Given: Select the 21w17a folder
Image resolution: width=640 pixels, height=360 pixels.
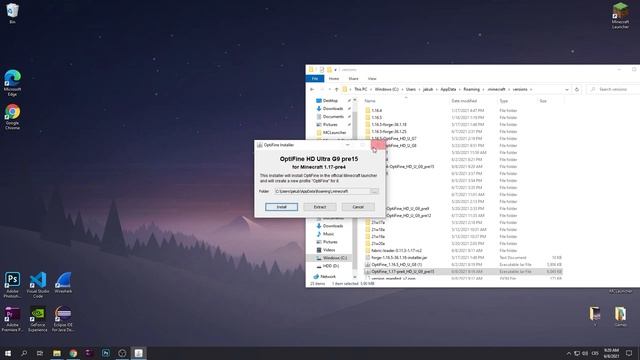Looking at the screenshot, I should tap(378, 222).
